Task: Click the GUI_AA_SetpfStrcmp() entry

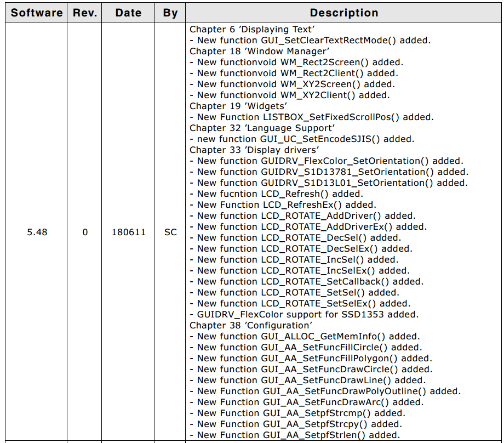Action: [297, 412]
